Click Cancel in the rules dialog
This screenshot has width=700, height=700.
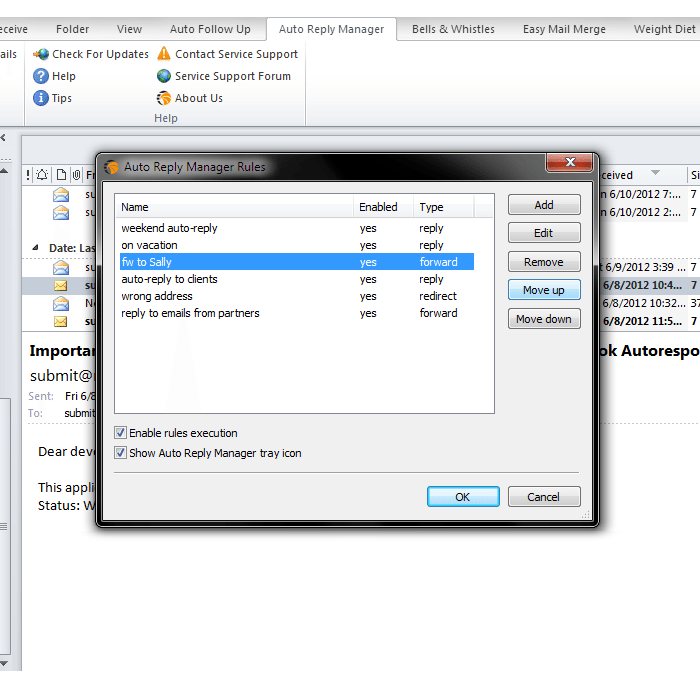[544, 497]
